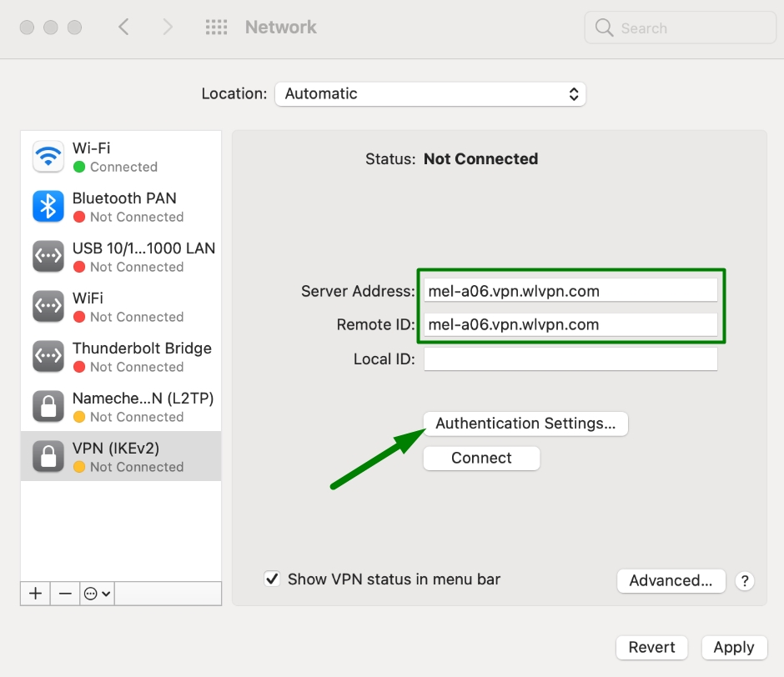Choose the USB 10/100/1000 LAN service
The height and width of the screenshot is (677, 784).
(x=121, y=257)
